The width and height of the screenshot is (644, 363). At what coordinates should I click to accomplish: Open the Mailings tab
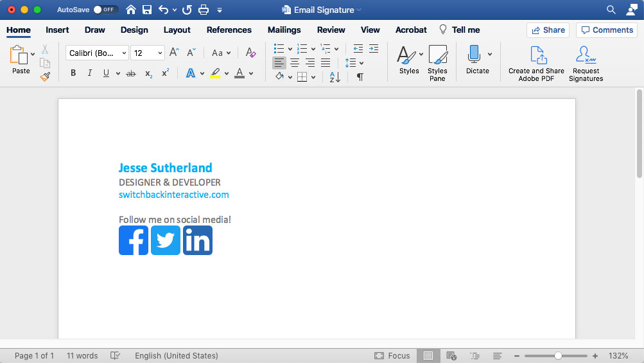tap(284, 30)
